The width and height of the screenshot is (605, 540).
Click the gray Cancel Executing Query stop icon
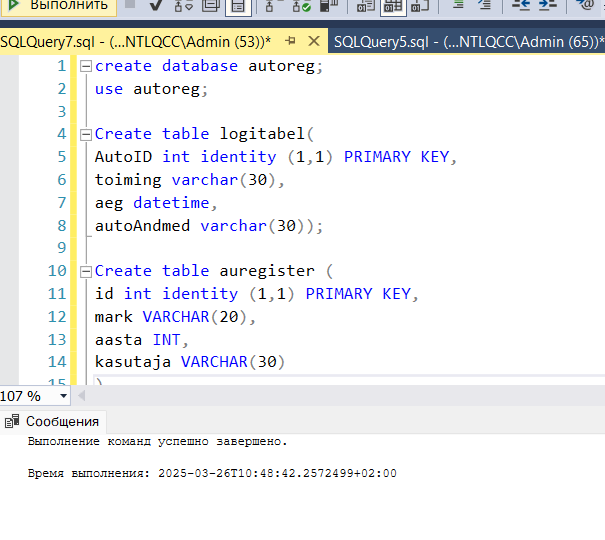(x=130, y=5)
